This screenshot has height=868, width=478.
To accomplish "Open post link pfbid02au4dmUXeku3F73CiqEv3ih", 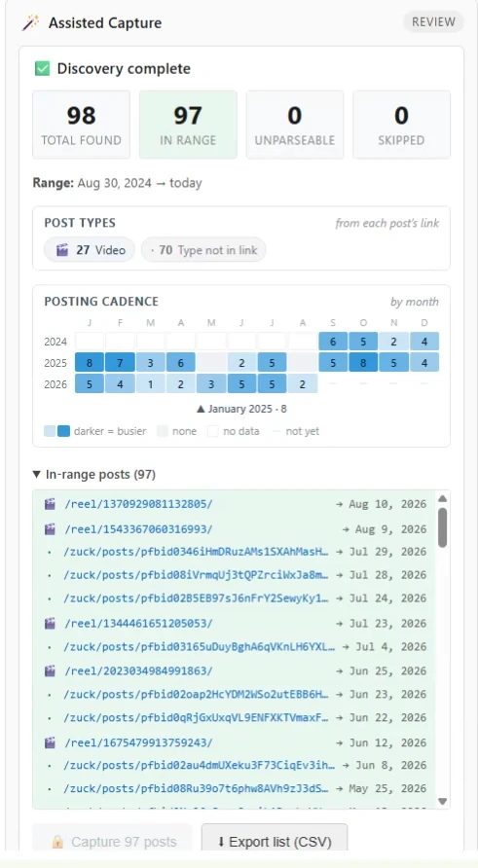I will click(x=200, y=766).
